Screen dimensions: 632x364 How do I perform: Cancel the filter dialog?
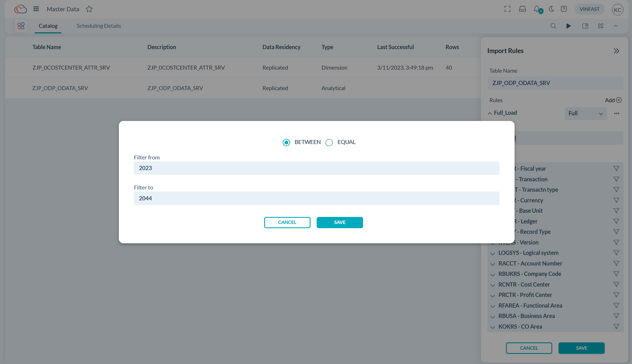(287, 222)
